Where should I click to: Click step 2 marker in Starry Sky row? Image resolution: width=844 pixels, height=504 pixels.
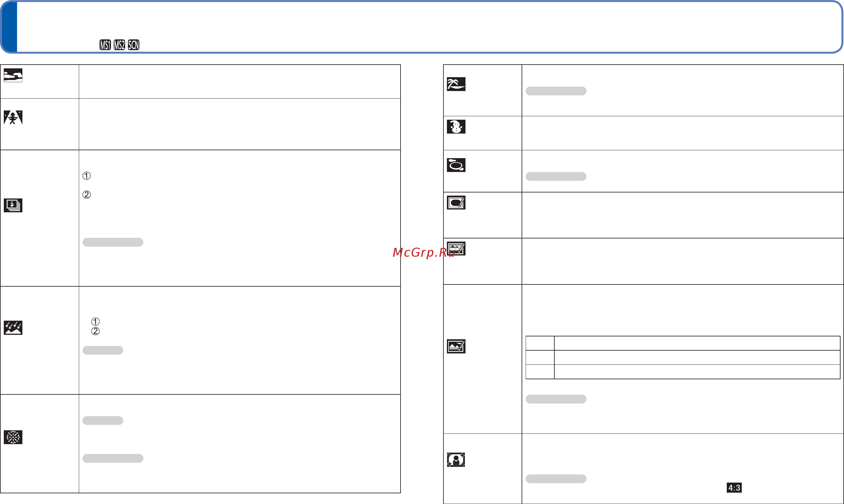[95, 331]
